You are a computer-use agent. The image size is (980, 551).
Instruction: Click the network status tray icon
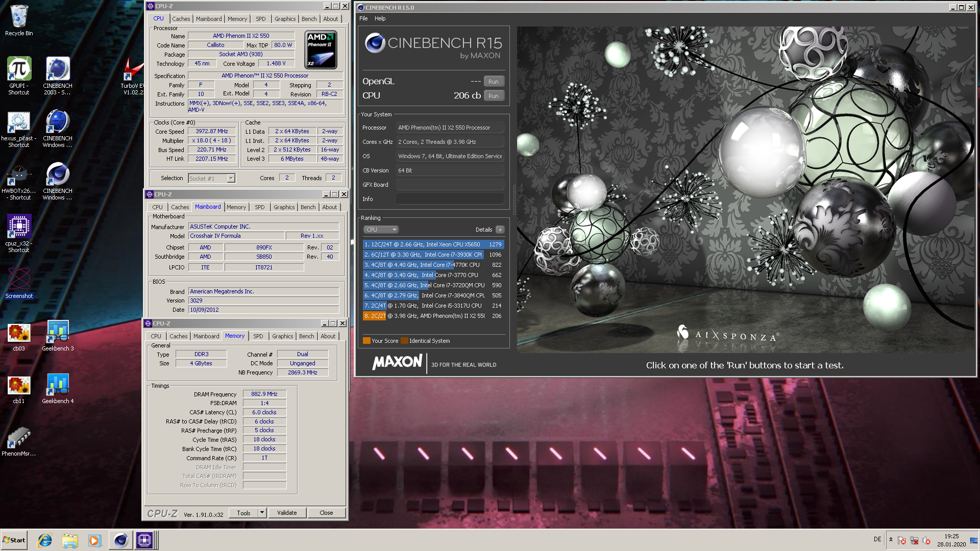[x=914, y=540]
